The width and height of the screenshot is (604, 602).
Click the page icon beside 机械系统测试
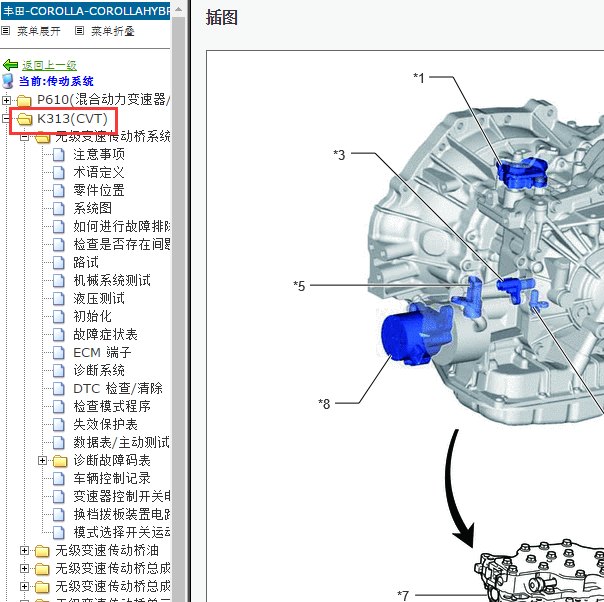tap(58, 280)
